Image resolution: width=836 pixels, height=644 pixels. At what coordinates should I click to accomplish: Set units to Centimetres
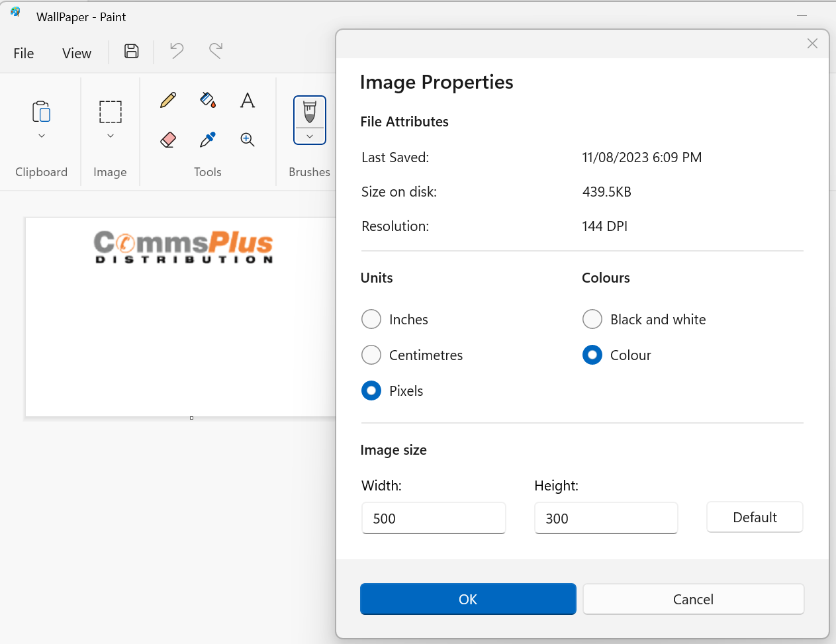tap(371, 355)
